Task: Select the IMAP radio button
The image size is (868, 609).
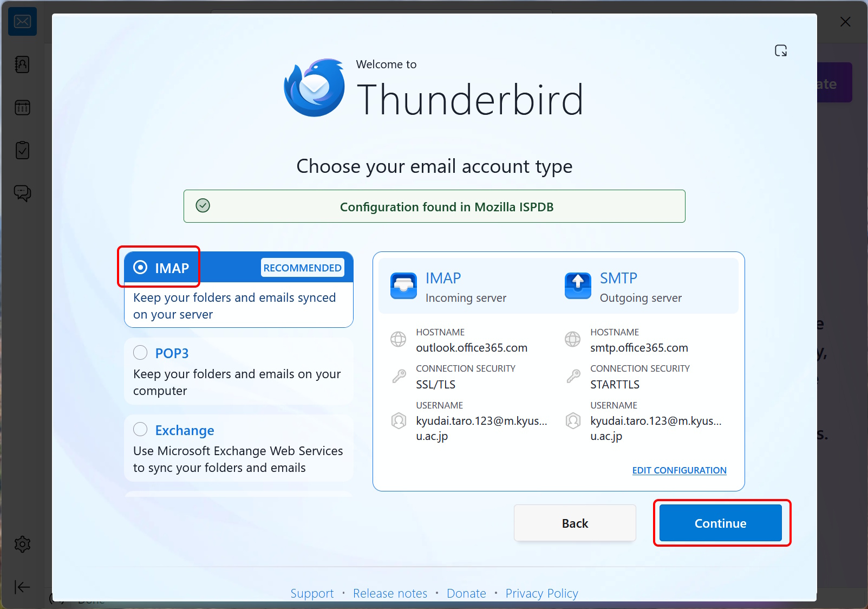Action: 140,267
